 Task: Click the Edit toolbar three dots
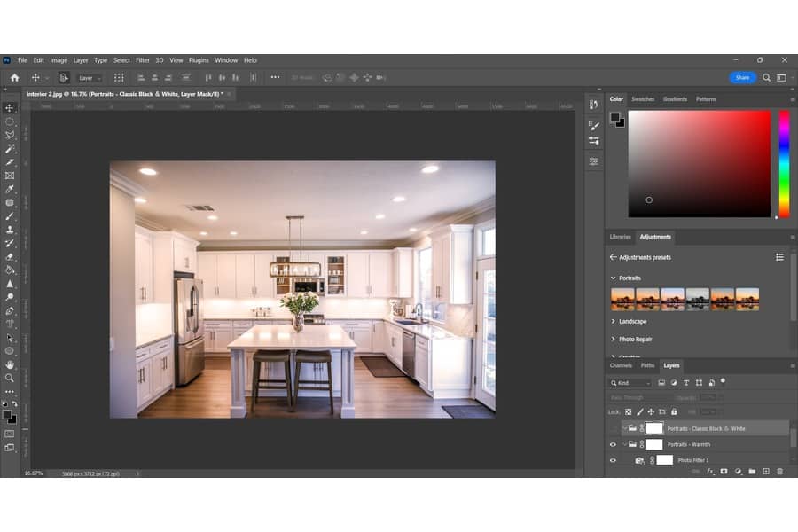(x=10, y=392)
